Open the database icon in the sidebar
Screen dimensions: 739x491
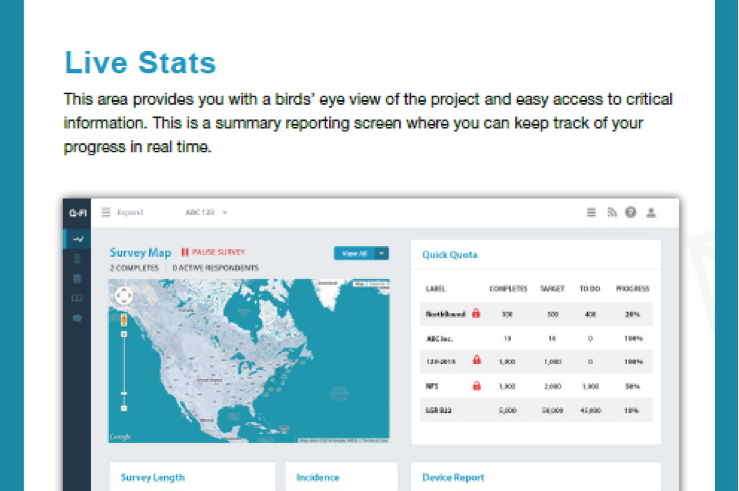[77, 278]
